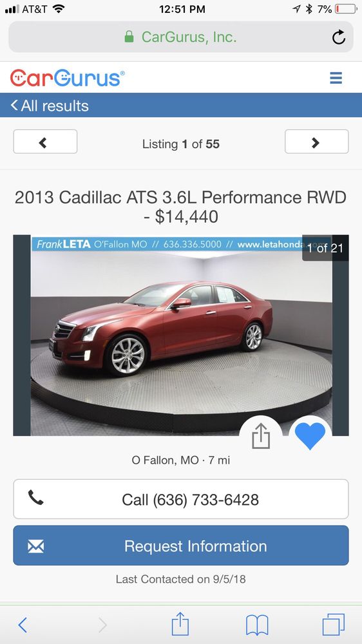The width and height of the screenshot is (362, 644).
Task: Open the red Cadillac ATS photo
Action: [x=181, y=335]
